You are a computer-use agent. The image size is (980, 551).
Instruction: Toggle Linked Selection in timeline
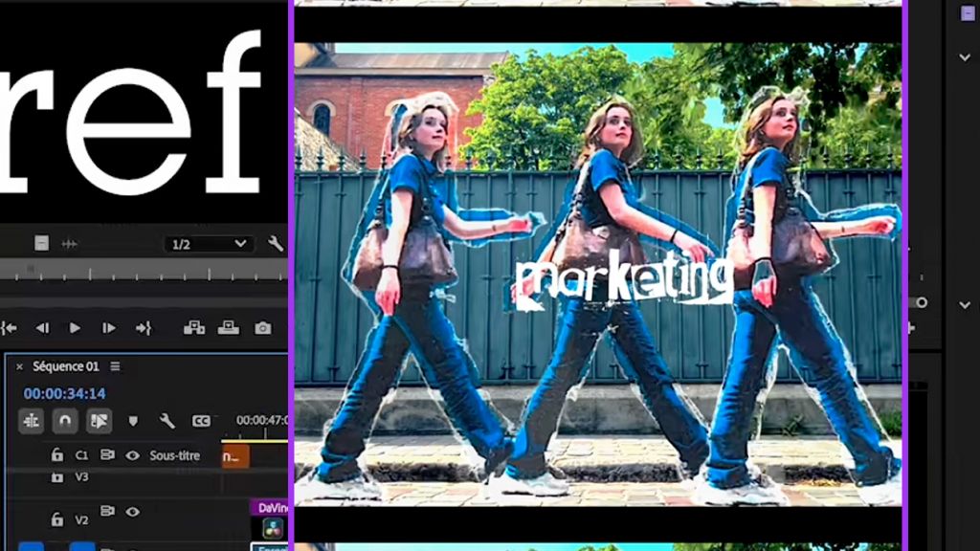(99, 420)
